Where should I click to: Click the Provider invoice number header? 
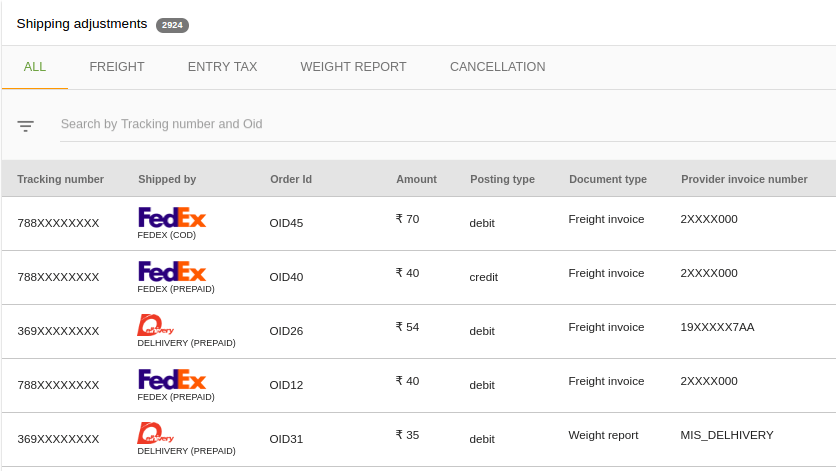point(744,179)
